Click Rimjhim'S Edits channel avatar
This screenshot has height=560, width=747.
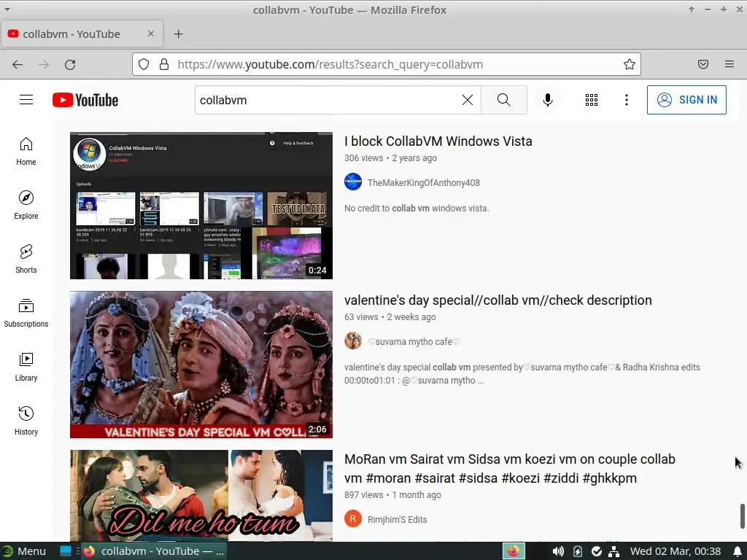[x=353, y=519]
